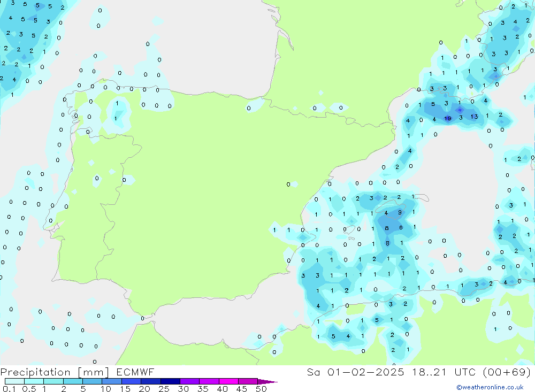Select the 15–20 mm legend color swatch
Screen dimensions: 535x392
[x=131, y=381]
